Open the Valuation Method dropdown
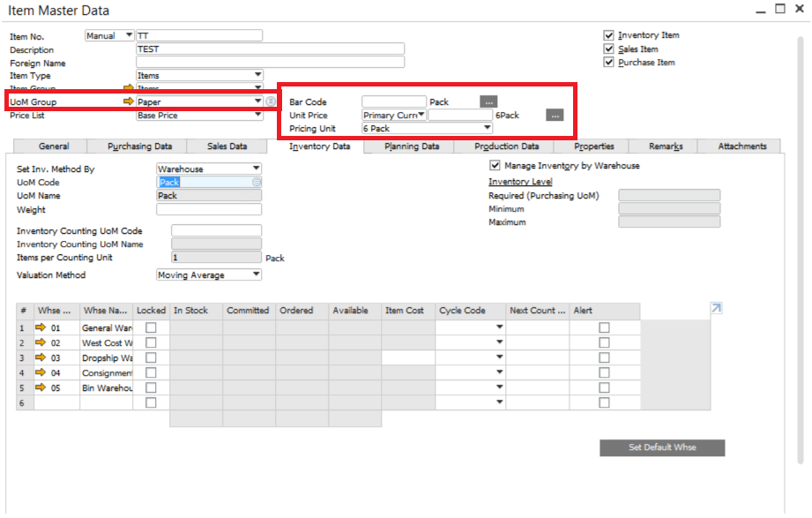Viewport: 812px width, 518px height. pos(257,275)
